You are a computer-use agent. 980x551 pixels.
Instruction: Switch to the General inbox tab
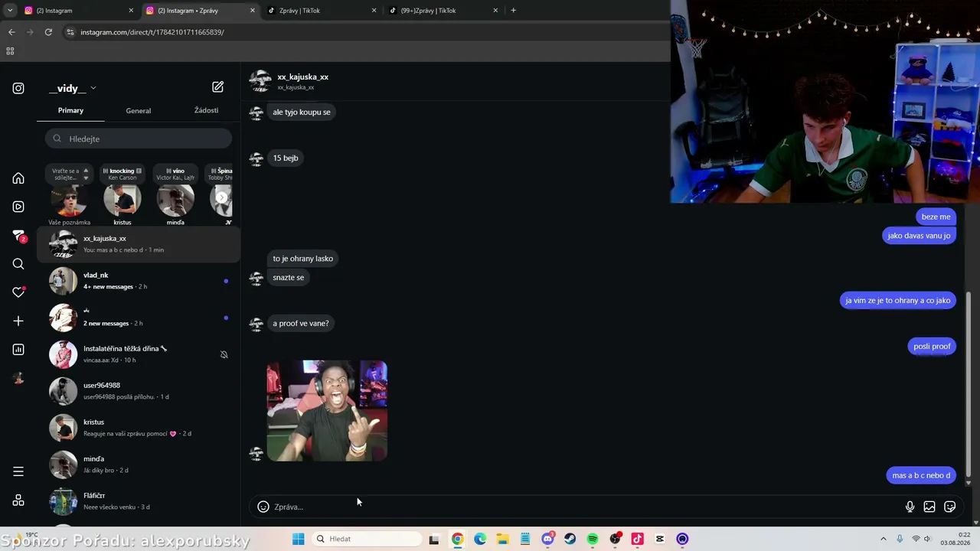pos(139,111)
